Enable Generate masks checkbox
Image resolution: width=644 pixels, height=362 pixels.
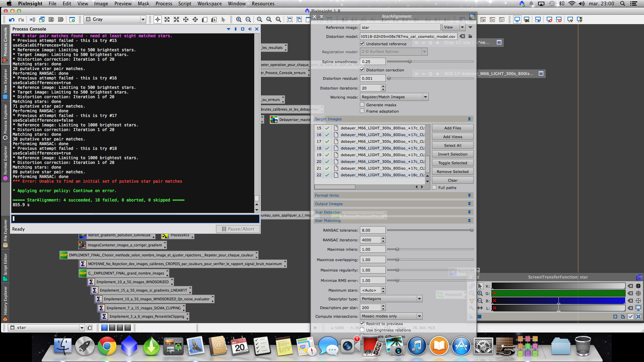tap(362, 105)
